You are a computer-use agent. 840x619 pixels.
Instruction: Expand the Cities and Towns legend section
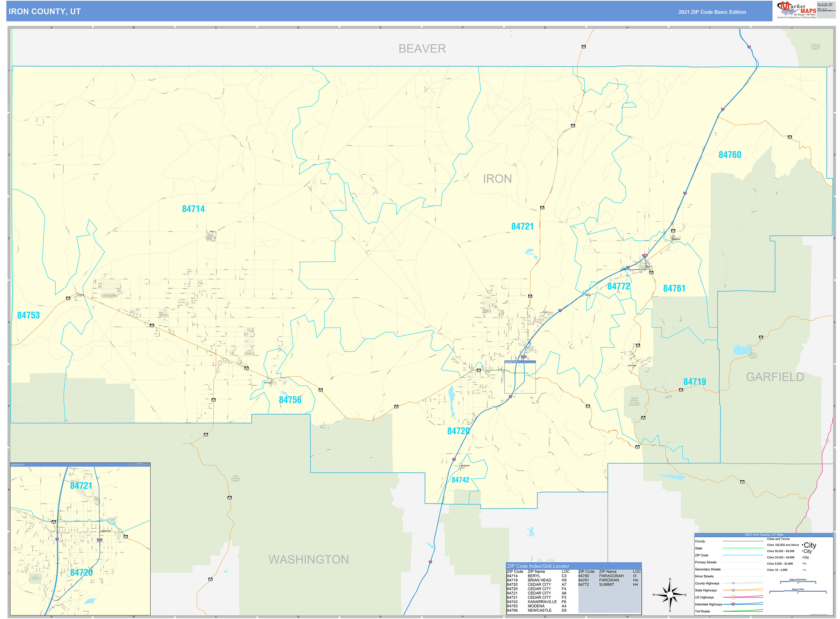pos(778,539)
